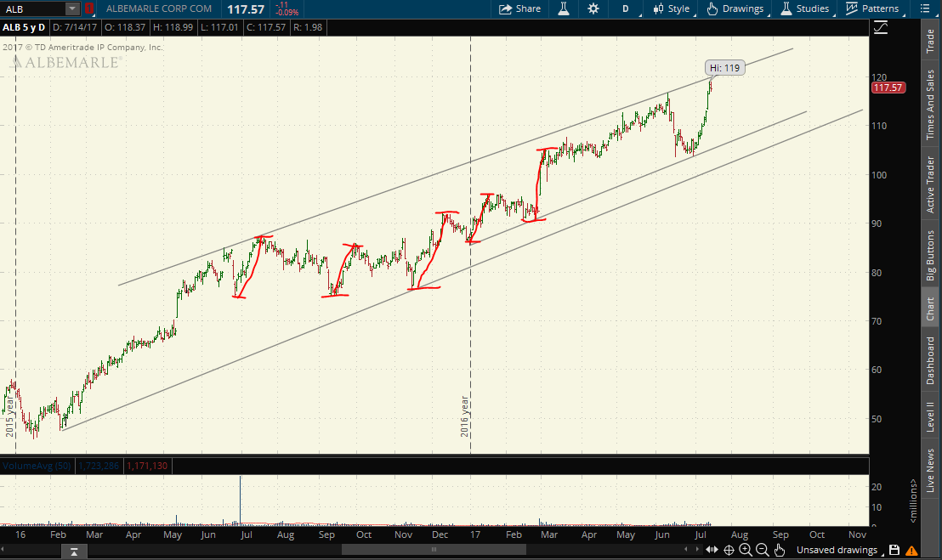Open the Patterns dropdown menu
Screen dimensions: 942x560
tap(874, 8)
